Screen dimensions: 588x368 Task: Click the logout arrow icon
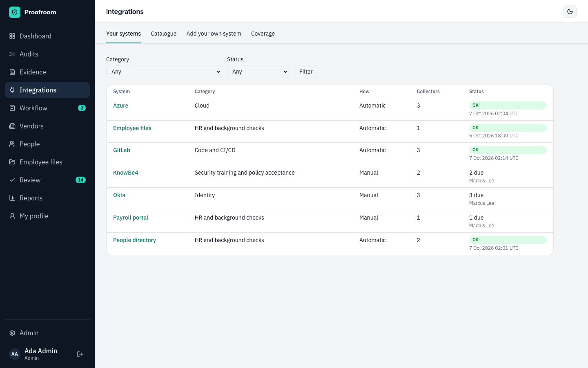(x=80, y=354)
